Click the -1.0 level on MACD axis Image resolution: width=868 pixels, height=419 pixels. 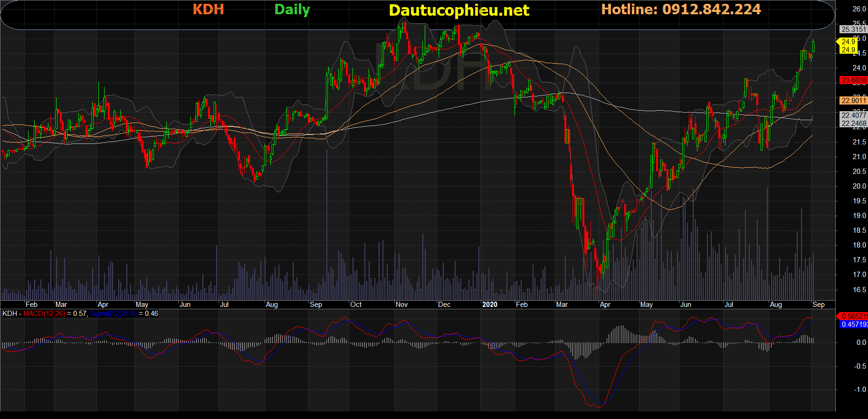tap(860, 390)
